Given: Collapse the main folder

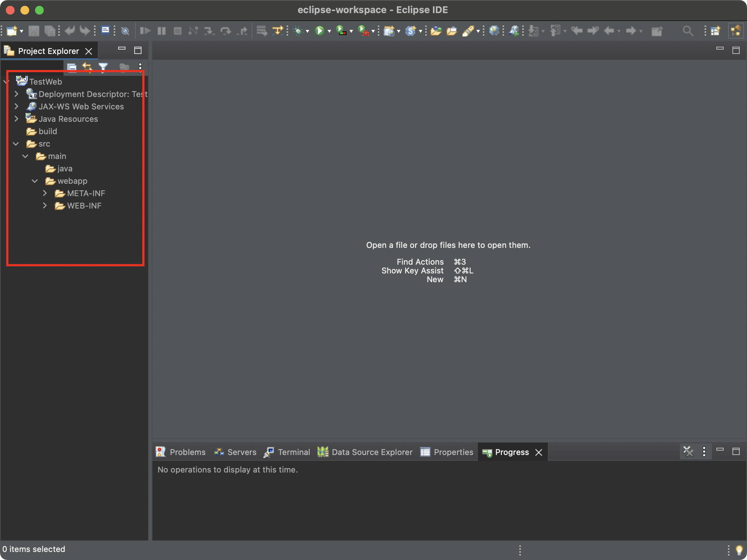Looking at the screenshot, I should pyautogui.click(x=26, y=156).
